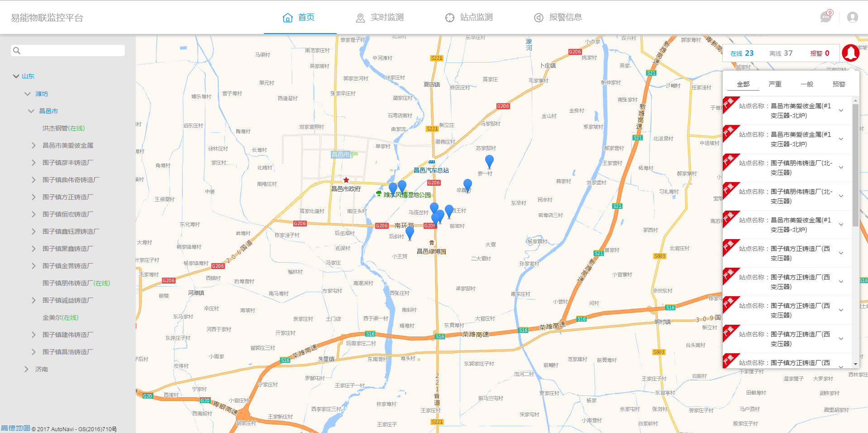The height and width of the screenshot is (433, 868).
Task: Select the 站点监测 compass icon
Action: (x=449, y=17)
